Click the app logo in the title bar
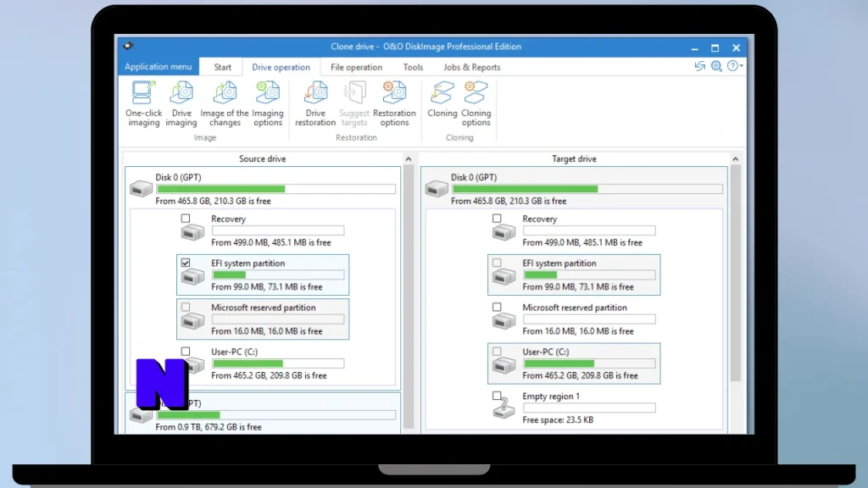868x488 pixels. (x=128, y=46)
